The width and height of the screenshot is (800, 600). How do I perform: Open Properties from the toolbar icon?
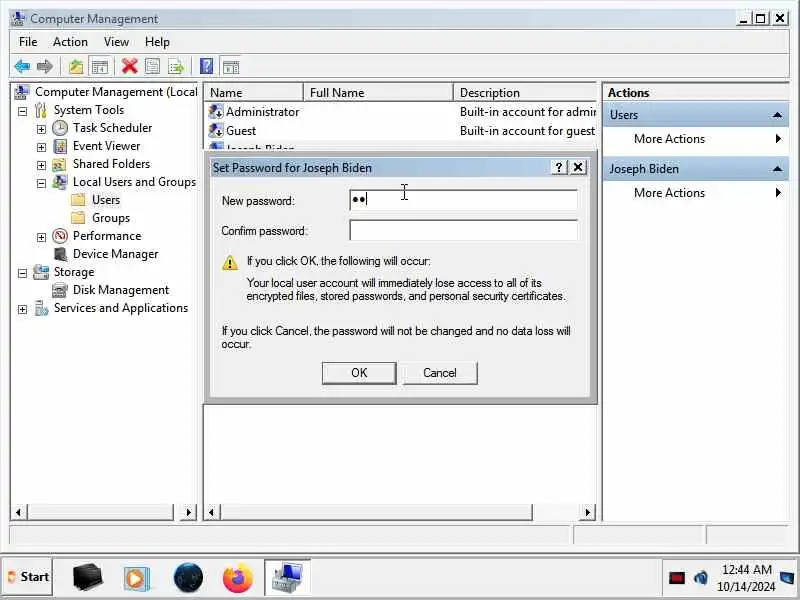click(153, 66)
